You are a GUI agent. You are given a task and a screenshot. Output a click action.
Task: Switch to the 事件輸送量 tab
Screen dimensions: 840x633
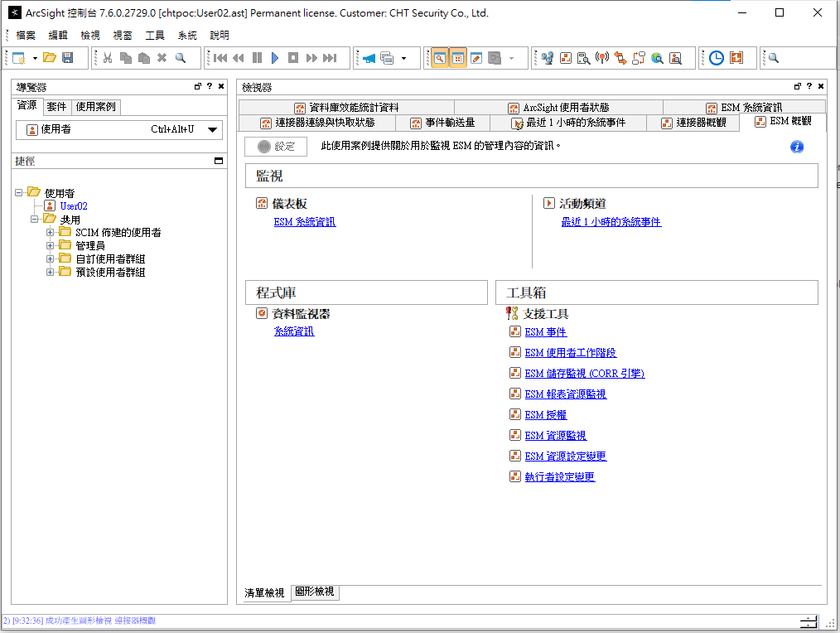click(443, 123)
